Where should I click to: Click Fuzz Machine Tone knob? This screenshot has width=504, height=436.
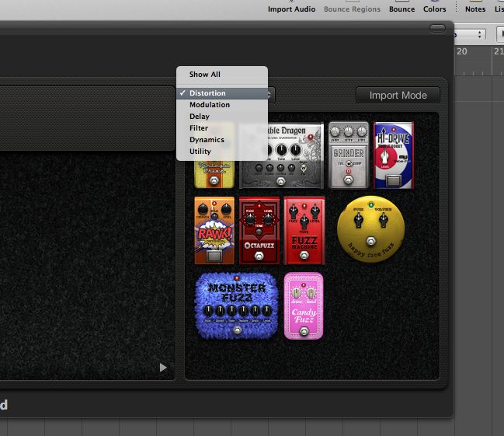[x=304, y=221]
